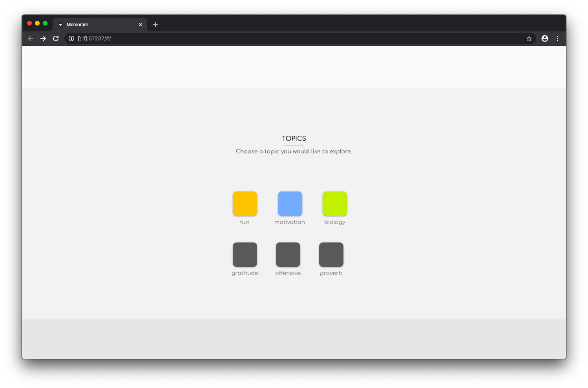Image resolution: width=588 pixels, height=388 pixels.
Task: Open the gray offensive topic tile
Action: pyautogui.click(x=288, y=255)
